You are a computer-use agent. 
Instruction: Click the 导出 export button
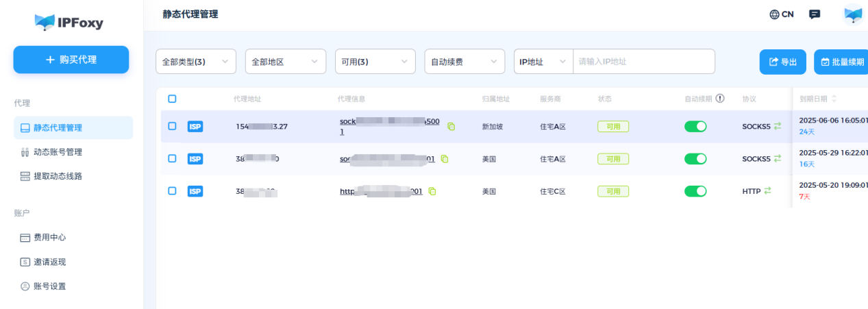coord(783,62)
